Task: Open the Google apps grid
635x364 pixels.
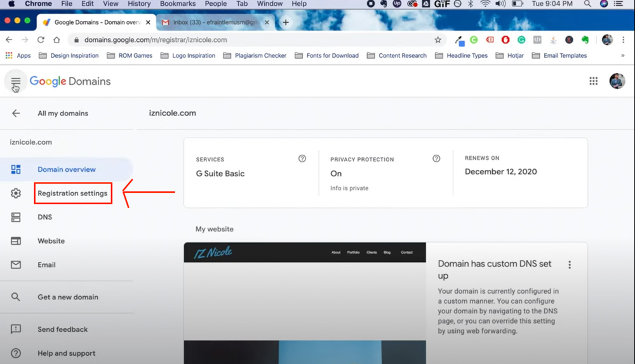Action: [x=593, y=81]
